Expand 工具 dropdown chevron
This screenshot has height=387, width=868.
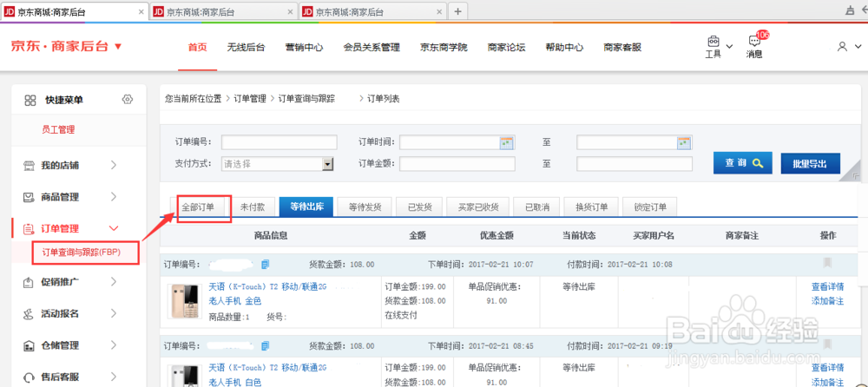click(x=730, y=47)
